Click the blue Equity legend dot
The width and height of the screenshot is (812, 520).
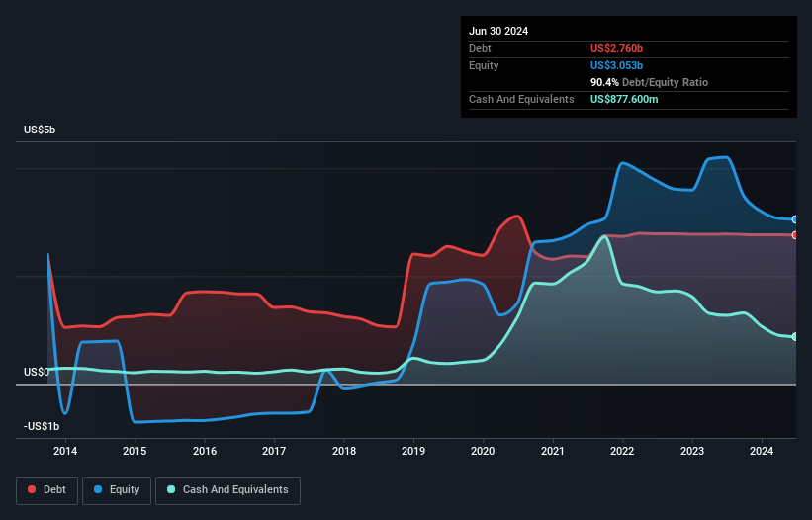coord(98,489)
